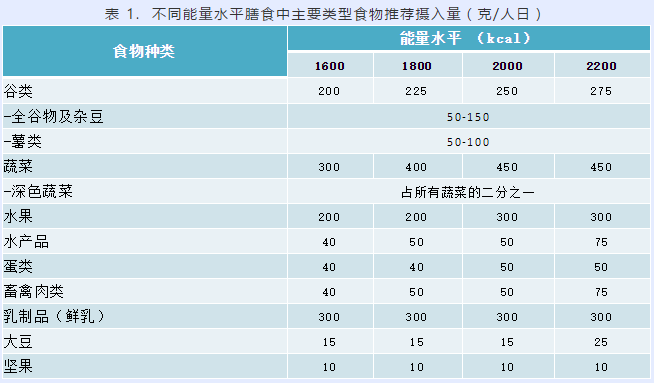Click 水产品 value 40
654x383 pixels.
[x=329, y=242]
